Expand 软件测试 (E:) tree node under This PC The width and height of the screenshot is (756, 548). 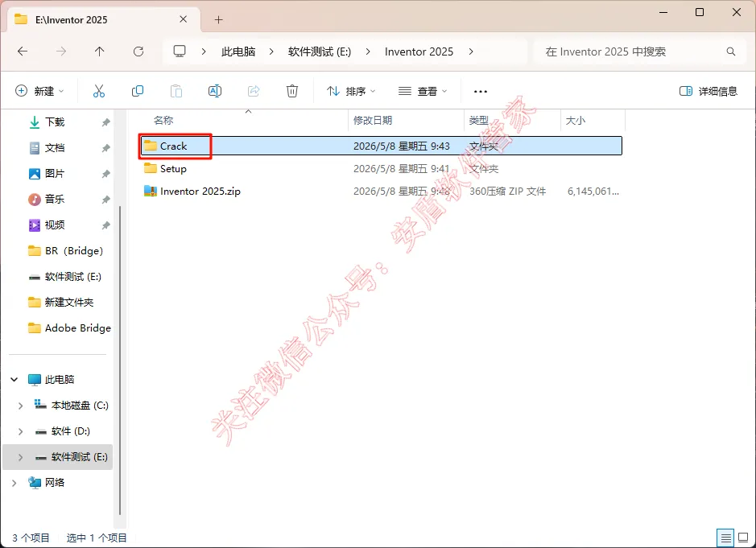[20, 457]
